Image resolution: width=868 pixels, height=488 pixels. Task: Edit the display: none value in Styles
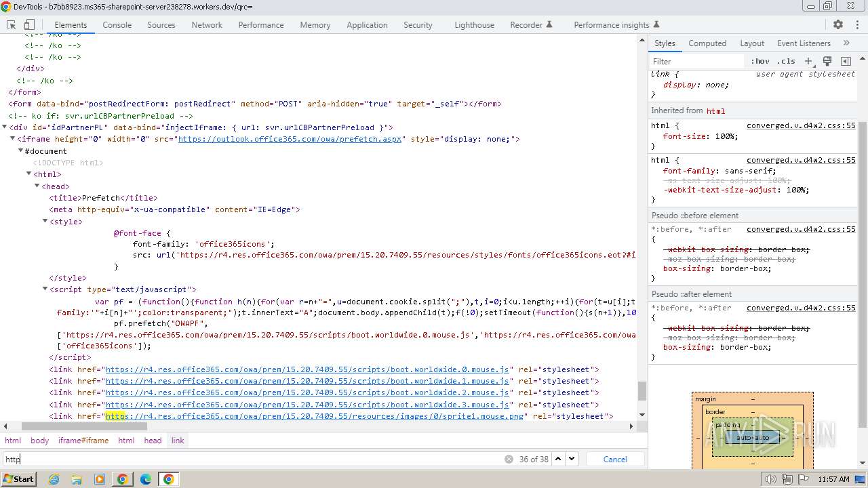pos(715,85)
